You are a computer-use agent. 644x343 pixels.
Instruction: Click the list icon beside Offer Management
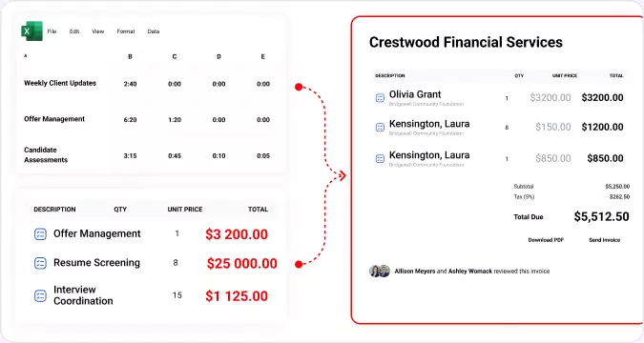coord(40,234)
